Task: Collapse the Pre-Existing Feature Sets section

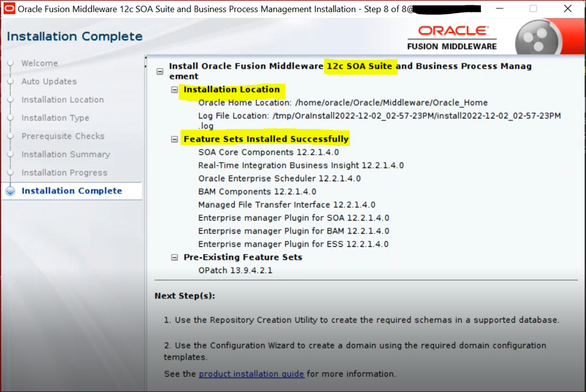Action: pyautogui.click(x=175, y=258)
